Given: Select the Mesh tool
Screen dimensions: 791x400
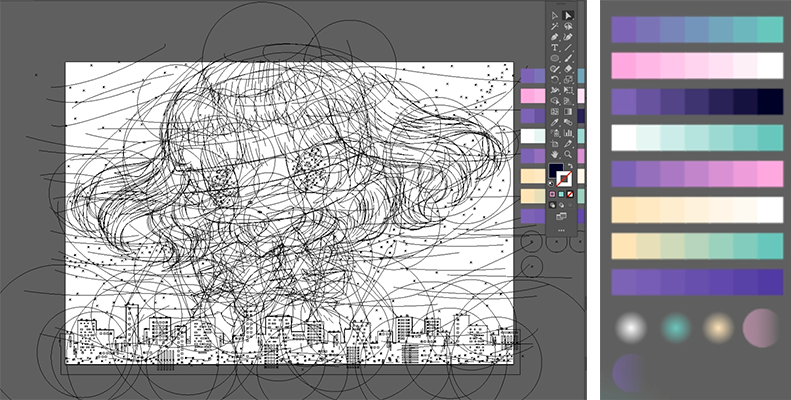Looking at the screenshot, I should [555, 111].
